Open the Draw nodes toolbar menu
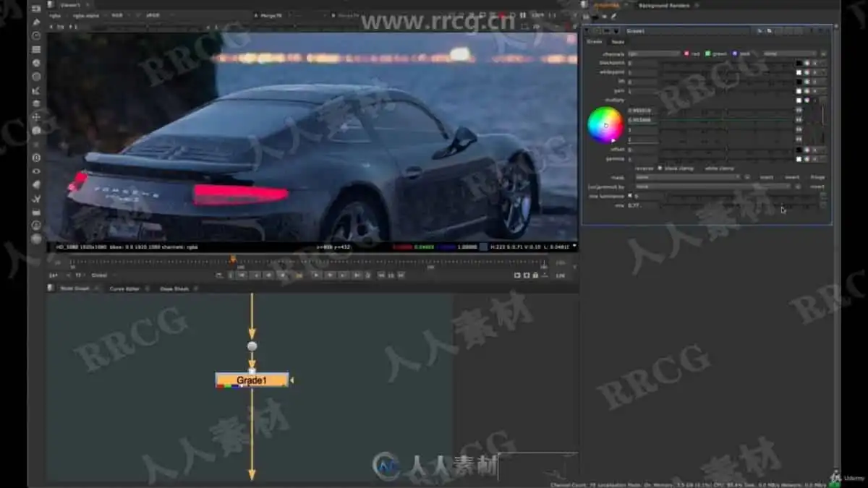This screenshot has height=488, width=868. click(36, 22)
